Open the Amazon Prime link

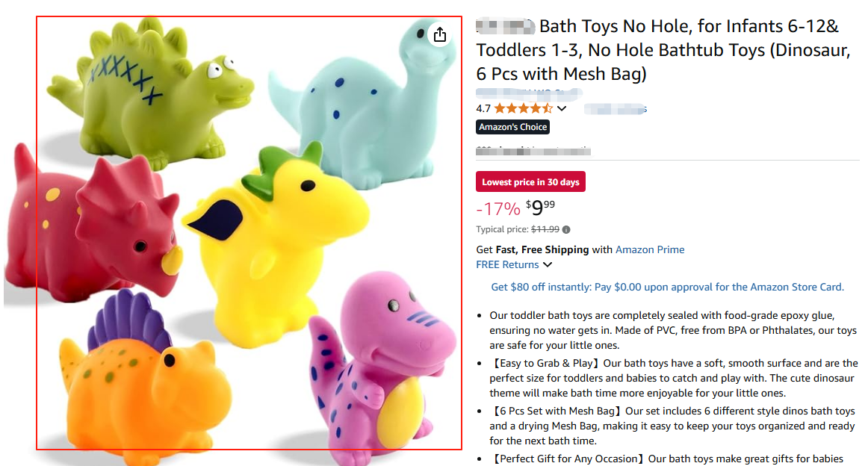[650, 249]
